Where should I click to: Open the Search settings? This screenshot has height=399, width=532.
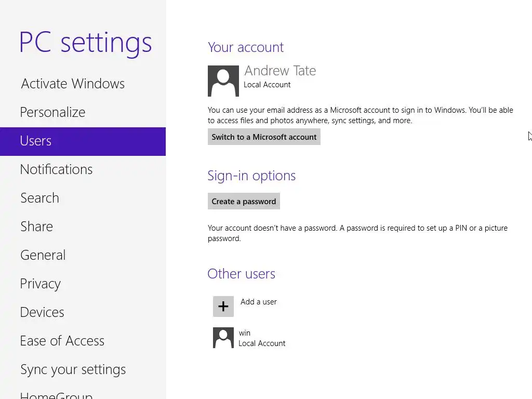point(39,198)
